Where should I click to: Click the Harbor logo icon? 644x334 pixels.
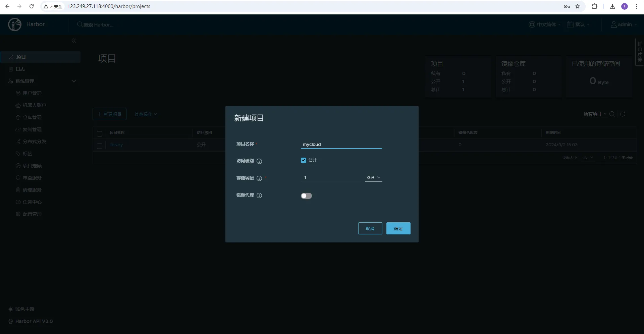pyautogui.click(x=15, y=24)
